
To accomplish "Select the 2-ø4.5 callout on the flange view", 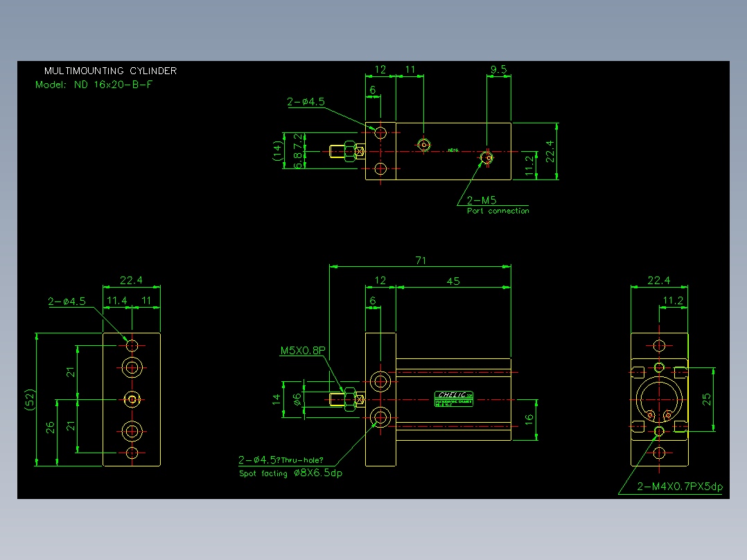I will (x=67, y=301).
